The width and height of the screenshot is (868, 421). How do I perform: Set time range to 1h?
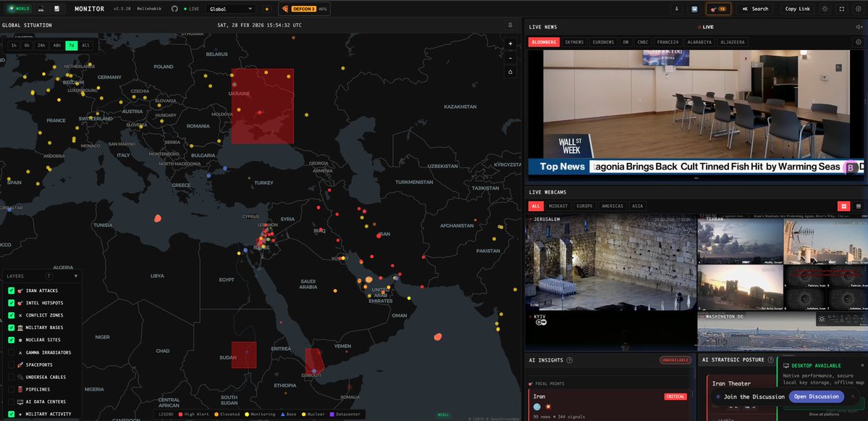point(14,46)
